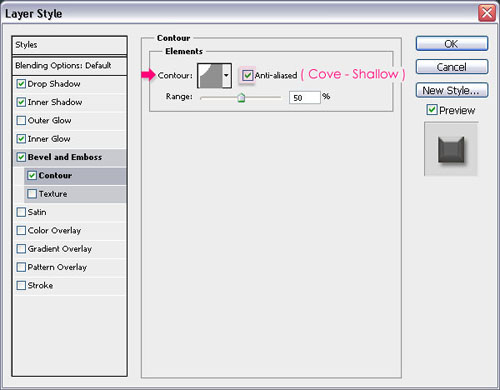This screenshot has width=500, height=390.
Task: Toggle the Inner Shadow checkbox
Action: pos(21,102)
